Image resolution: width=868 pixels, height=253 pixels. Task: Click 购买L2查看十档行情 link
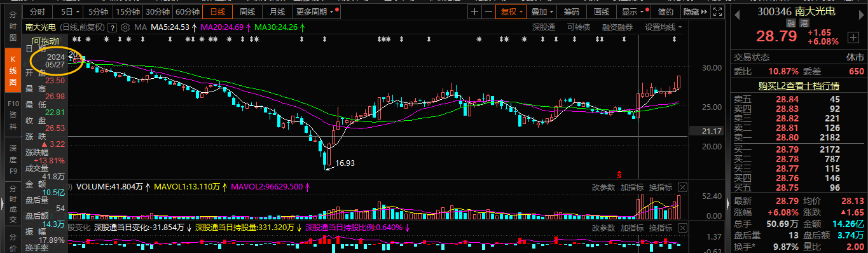pyautogui.click(x=799, y=86)
